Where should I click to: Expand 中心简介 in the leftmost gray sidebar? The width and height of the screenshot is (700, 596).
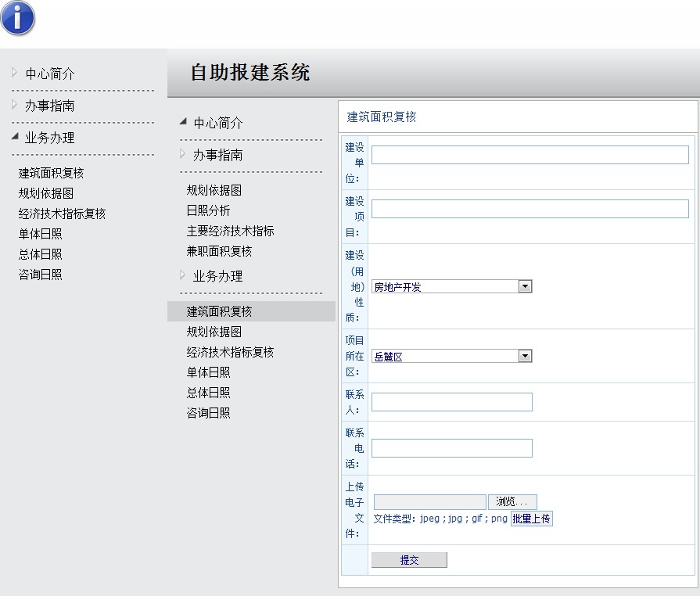(x=49, y=74)
